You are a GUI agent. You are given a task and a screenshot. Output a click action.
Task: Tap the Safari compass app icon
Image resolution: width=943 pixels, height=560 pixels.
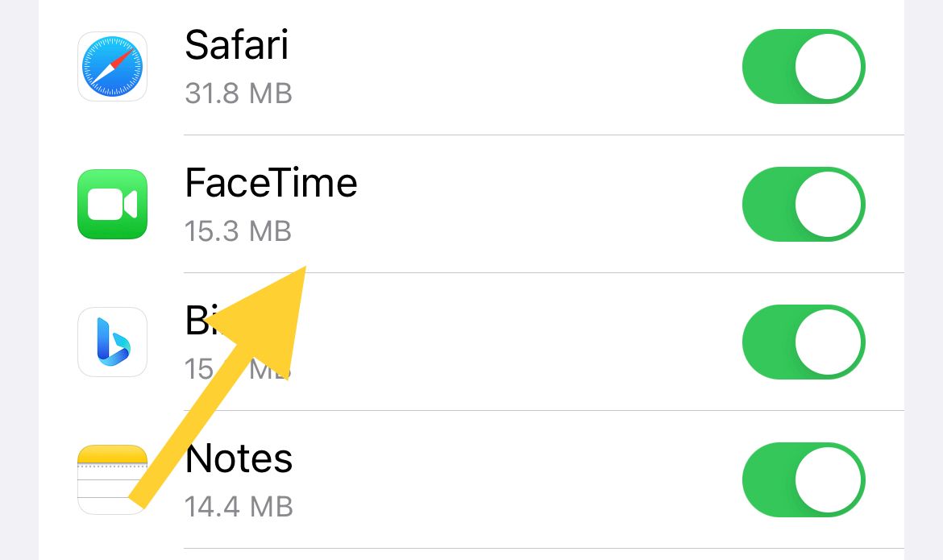[x=113, y=66]
